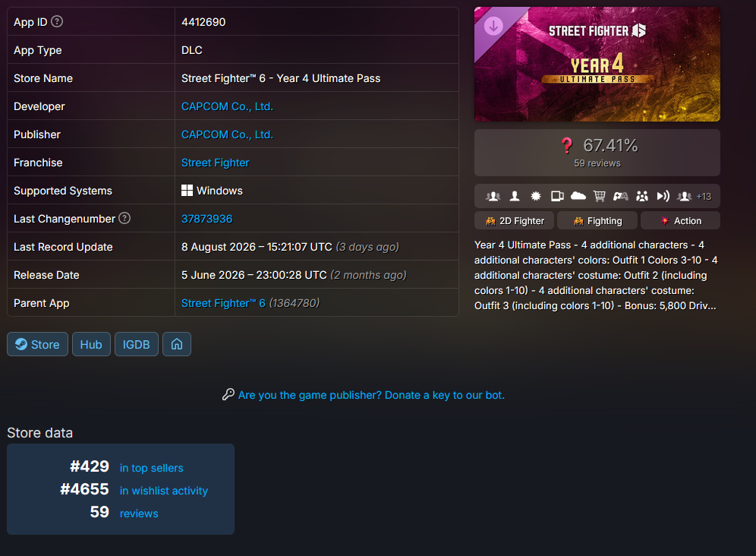Click the 'Parent App' row label
This screenshot has height=556, width=756.
[42, 303]
